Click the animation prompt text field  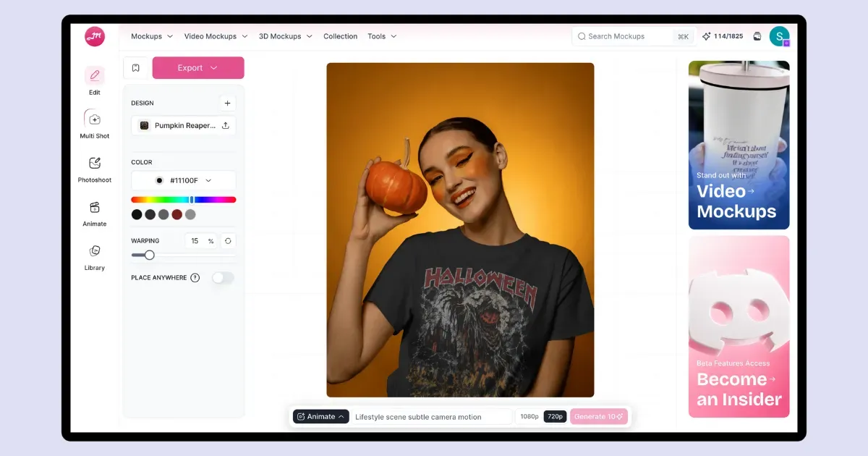click(x=432, y=416)
